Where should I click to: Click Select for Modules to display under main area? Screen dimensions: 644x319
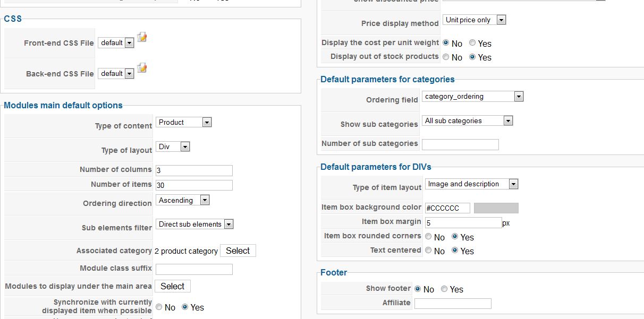[x=172, y=286]
